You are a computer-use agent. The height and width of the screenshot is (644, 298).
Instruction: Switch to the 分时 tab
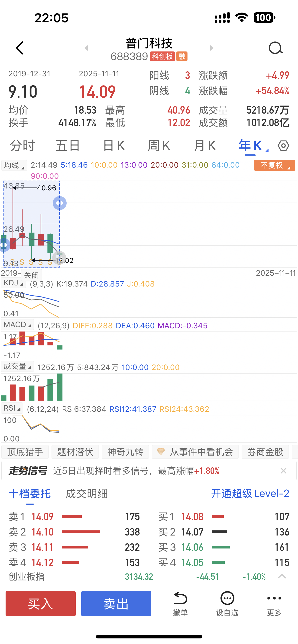pyautogui.click(x=23, y=146)
